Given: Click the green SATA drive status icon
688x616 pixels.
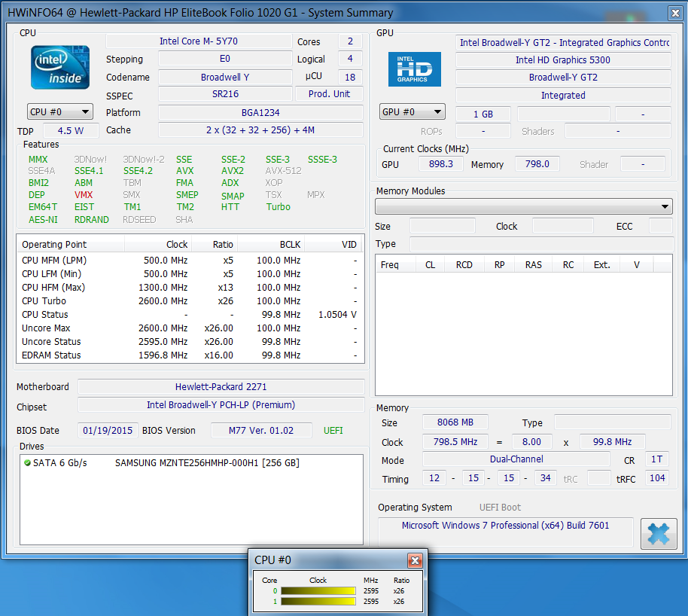Looking at the screenshot, I should click(27, 463).
